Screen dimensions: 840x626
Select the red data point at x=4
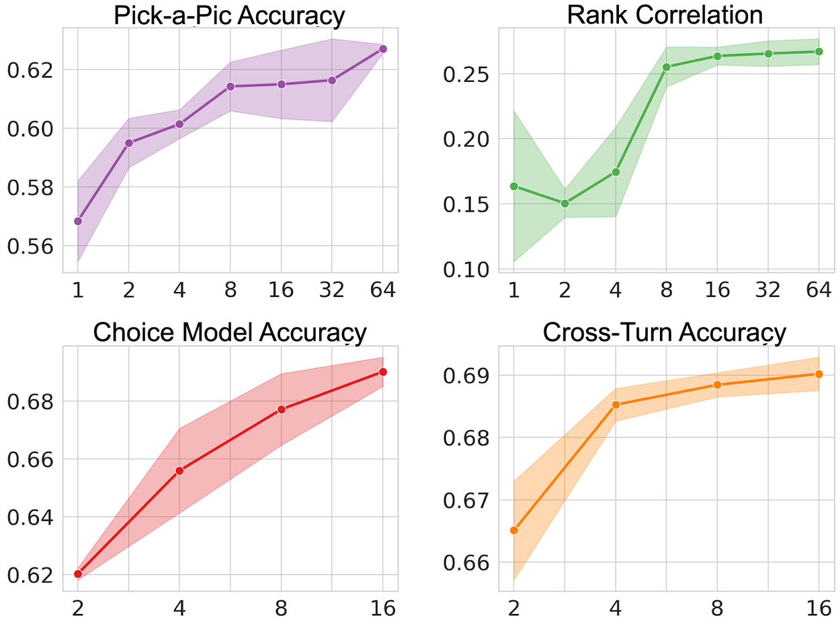[x=179, y=470]
